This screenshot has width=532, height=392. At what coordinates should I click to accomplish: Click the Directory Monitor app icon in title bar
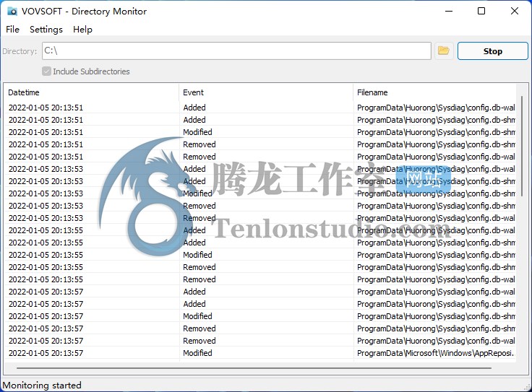12,11
